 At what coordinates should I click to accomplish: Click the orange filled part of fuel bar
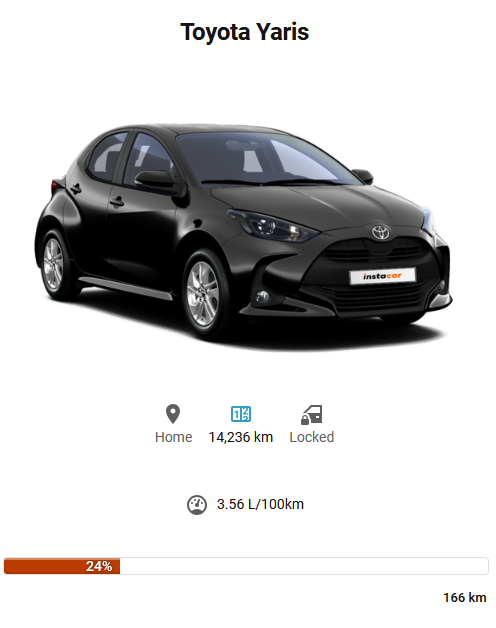tap(62, 566)
